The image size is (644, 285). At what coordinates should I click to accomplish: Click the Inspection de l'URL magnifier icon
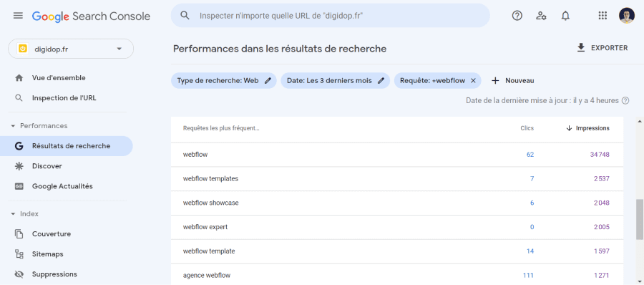point(19,98)
